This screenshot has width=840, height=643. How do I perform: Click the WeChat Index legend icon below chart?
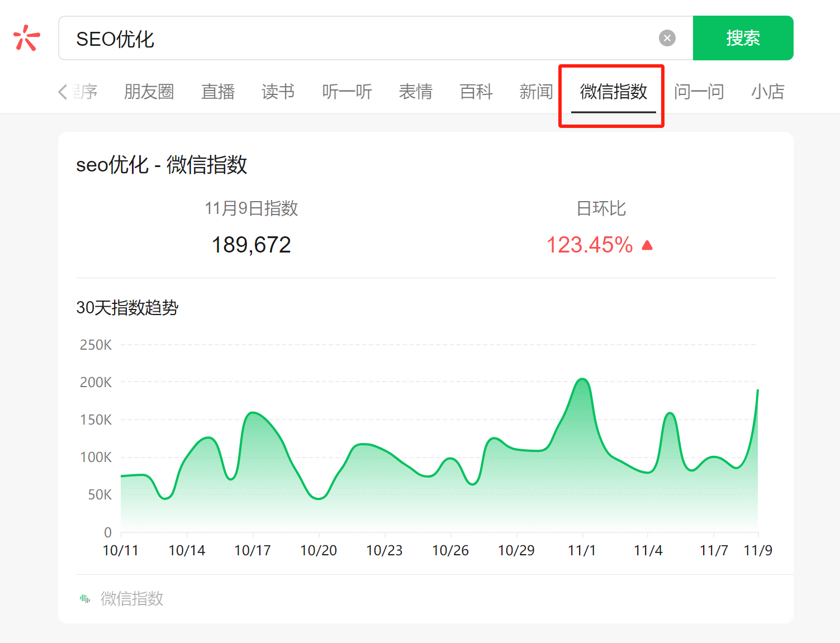pyautogui.click(x=84, y=598)
